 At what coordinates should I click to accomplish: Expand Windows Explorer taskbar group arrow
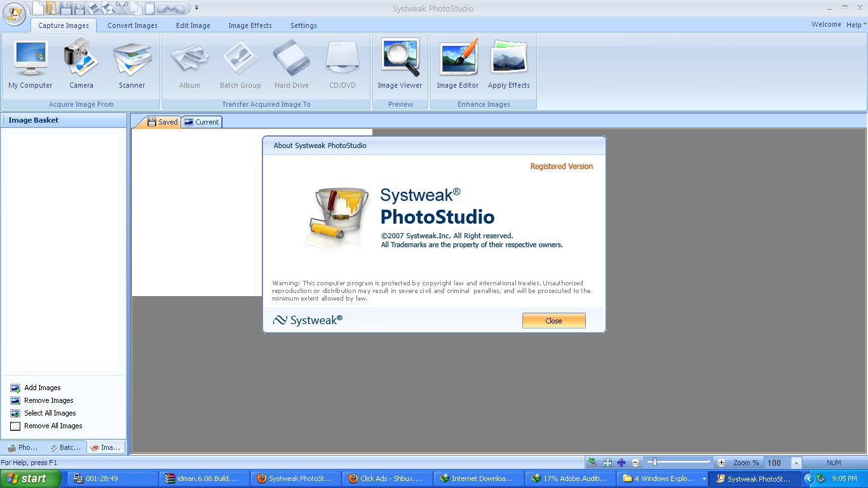703,479
